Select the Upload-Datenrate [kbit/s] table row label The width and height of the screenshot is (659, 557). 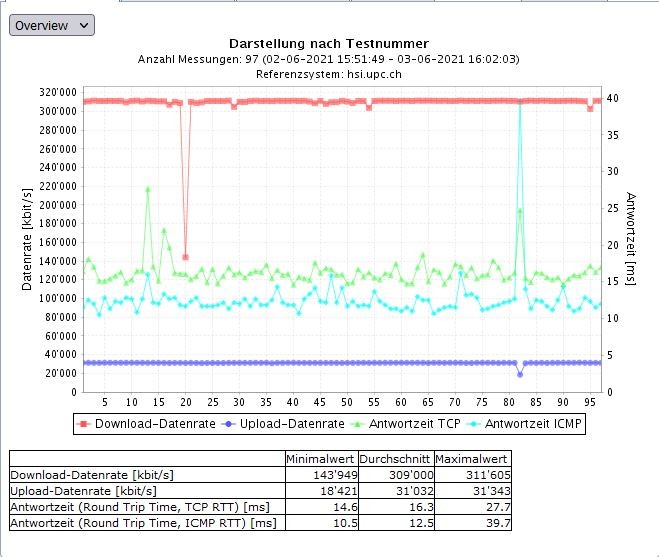click(83, 492)
